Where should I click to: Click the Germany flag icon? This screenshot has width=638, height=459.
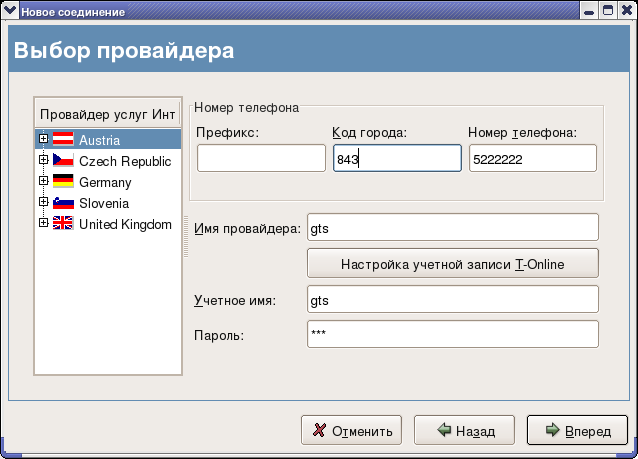pos(63,181)
